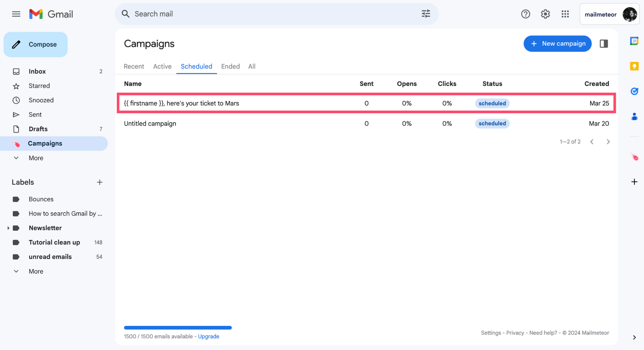Click the Name column header
This screenshot has width=644, height=350.
coord(133,84)
